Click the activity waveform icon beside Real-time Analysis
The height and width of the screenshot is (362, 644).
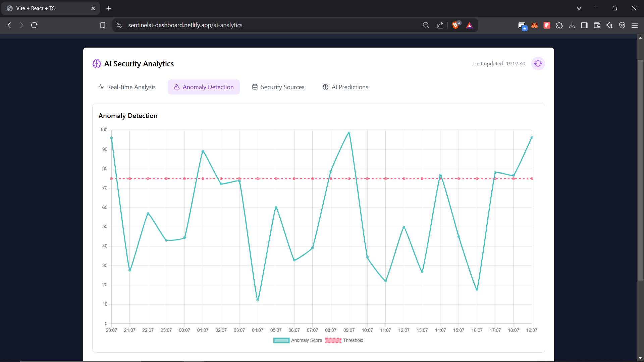pos(101,87)
